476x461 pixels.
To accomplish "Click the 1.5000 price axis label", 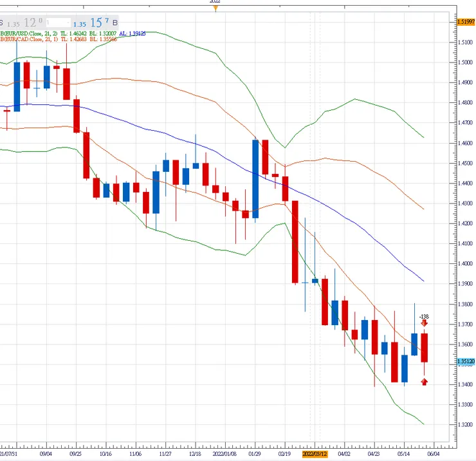I will 465,62.
